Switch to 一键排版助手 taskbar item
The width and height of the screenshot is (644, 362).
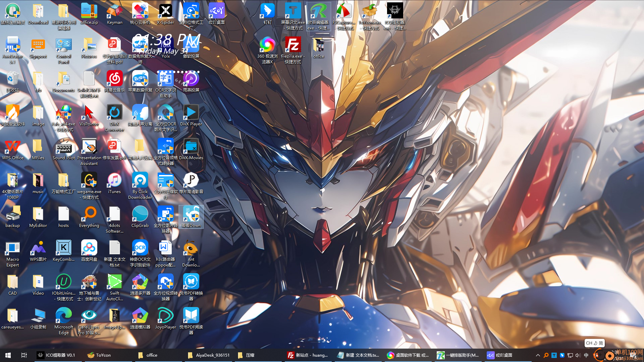click(x=458, y=355)
